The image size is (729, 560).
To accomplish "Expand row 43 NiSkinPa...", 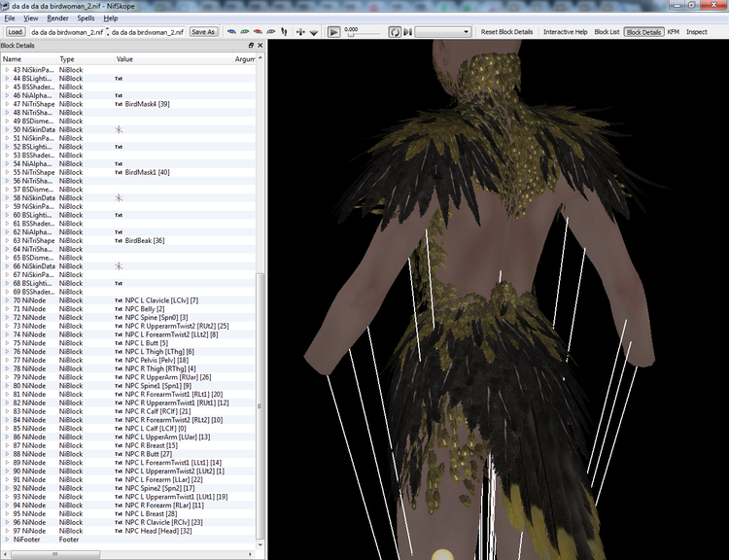I will (7, 70).
